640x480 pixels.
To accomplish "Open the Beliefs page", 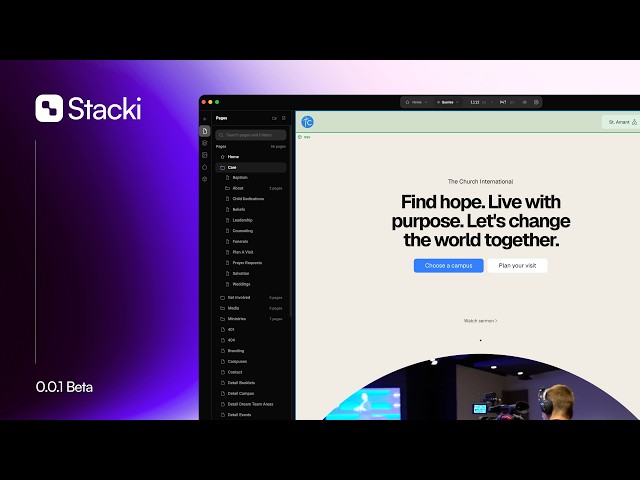I will [253, 209].
